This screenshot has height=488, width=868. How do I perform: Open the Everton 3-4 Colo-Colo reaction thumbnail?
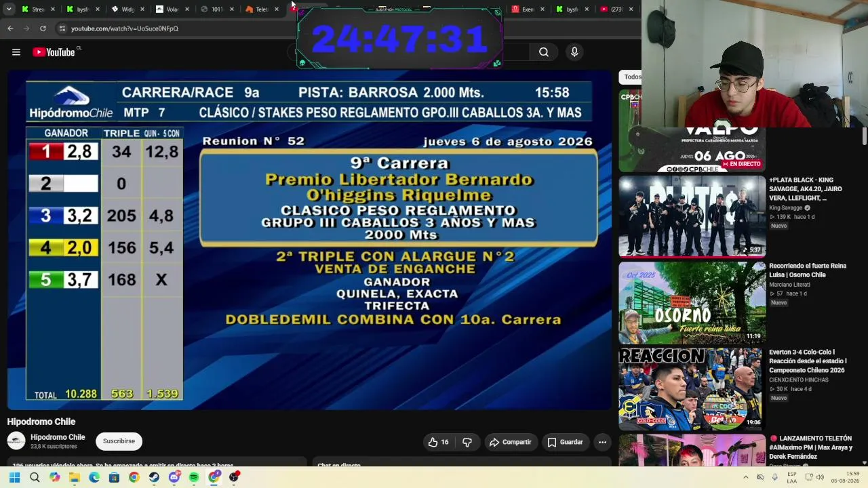(692, 389)
